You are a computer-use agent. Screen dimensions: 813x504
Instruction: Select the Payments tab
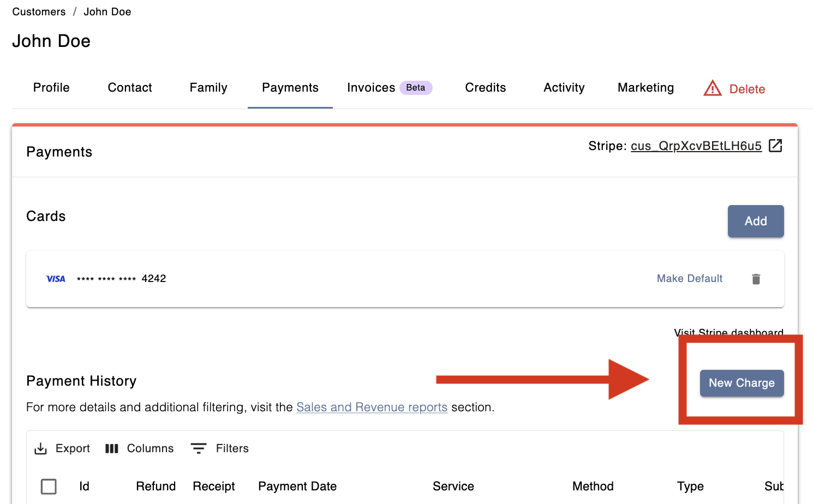pyautogui.click(x=290, y=88)
